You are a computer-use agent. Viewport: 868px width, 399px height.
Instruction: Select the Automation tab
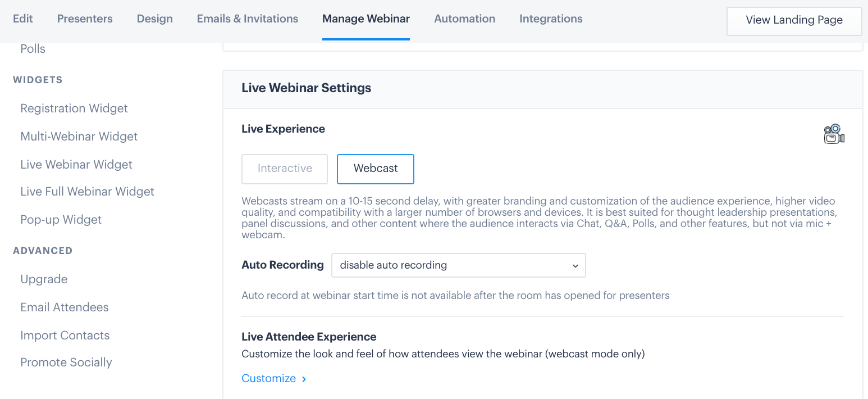coord(464,19)
